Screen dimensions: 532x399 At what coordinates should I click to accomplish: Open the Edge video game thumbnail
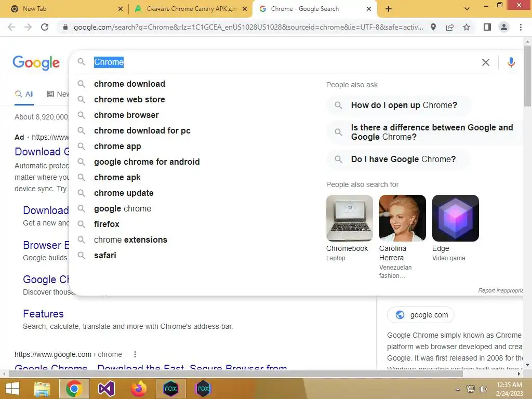point(455,218)
